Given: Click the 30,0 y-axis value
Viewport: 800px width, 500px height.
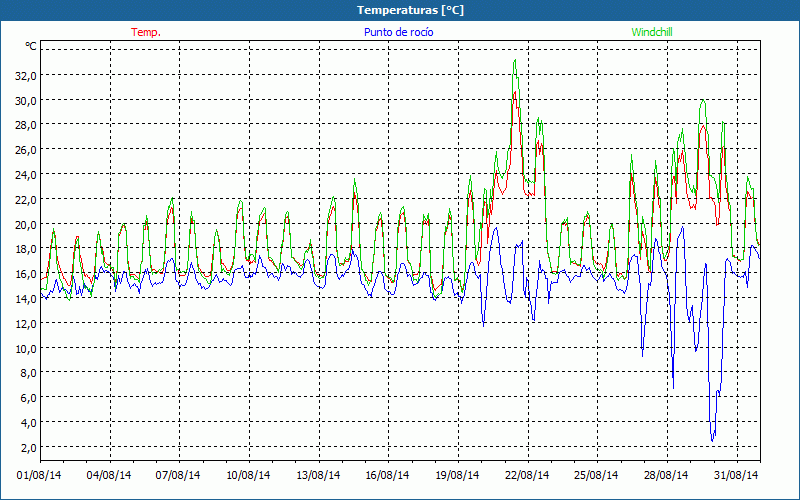Looking at the screenshot, I should (x=26, y=101).
